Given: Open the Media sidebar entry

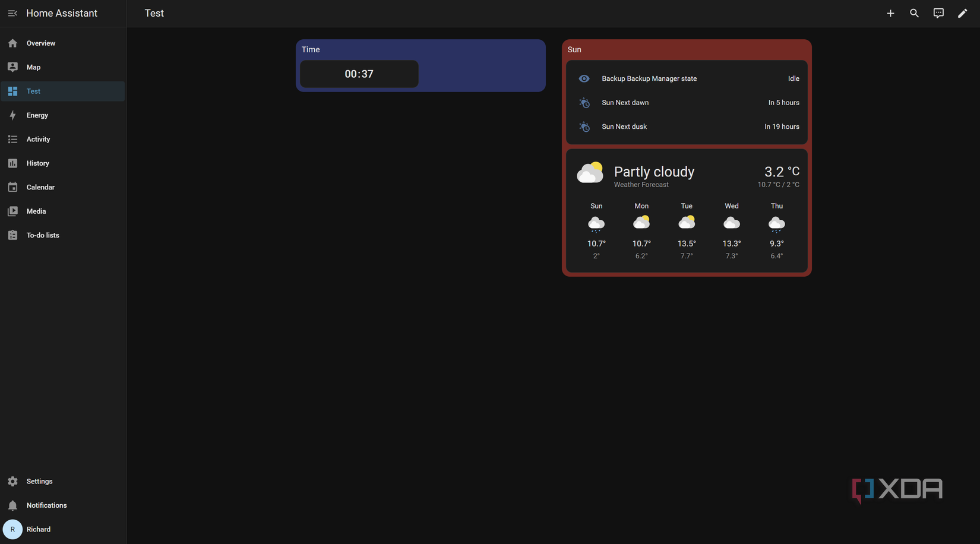Looking at the screenshot, I should tap(63, 211).
